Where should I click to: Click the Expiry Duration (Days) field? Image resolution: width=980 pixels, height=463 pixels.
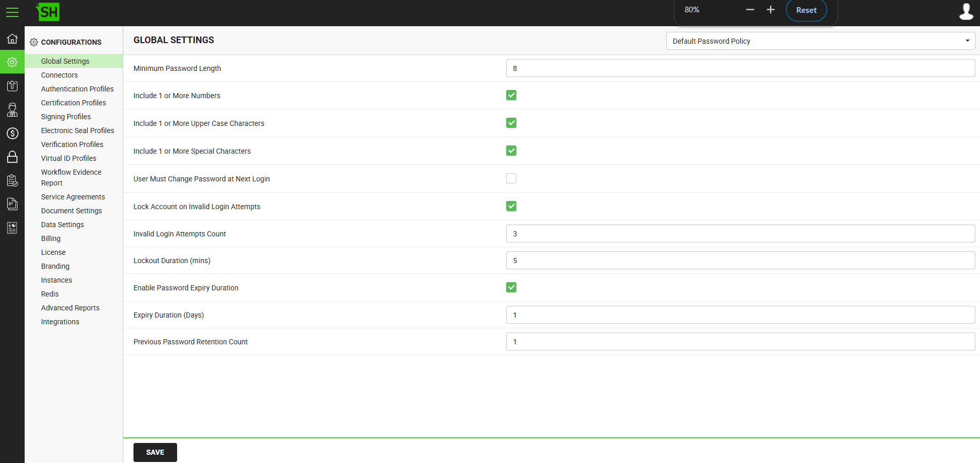pos(740,315)
